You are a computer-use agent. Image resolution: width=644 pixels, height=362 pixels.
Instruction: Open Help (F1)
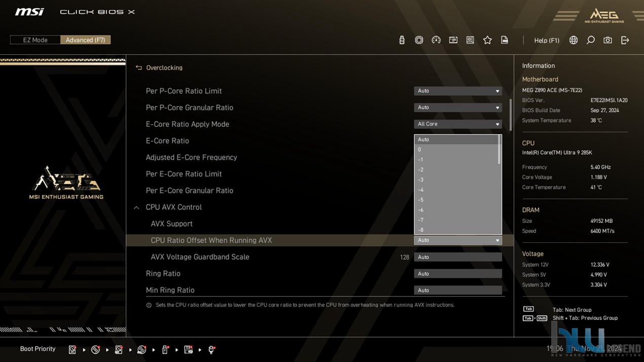click(x=547, y=41)
